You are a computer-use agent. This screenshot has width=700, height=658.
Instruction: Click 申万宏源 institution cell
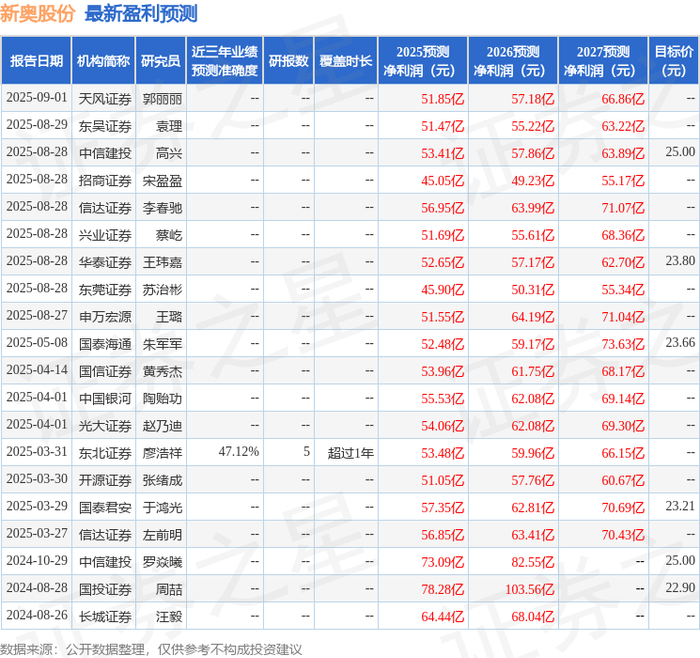click(105, 317)
